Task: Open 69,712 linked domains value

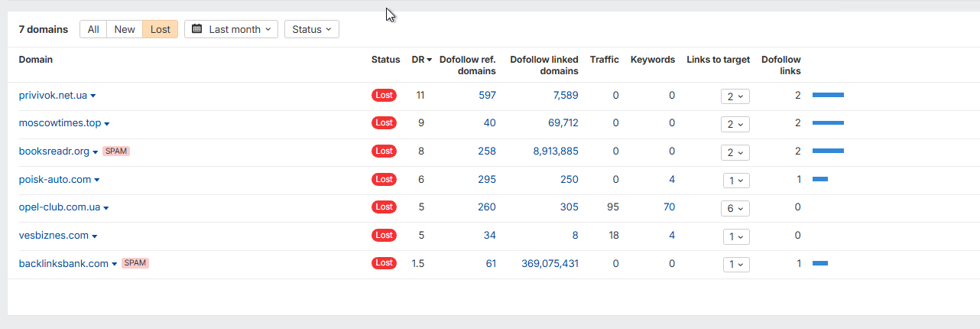Action: coord(563,123)
